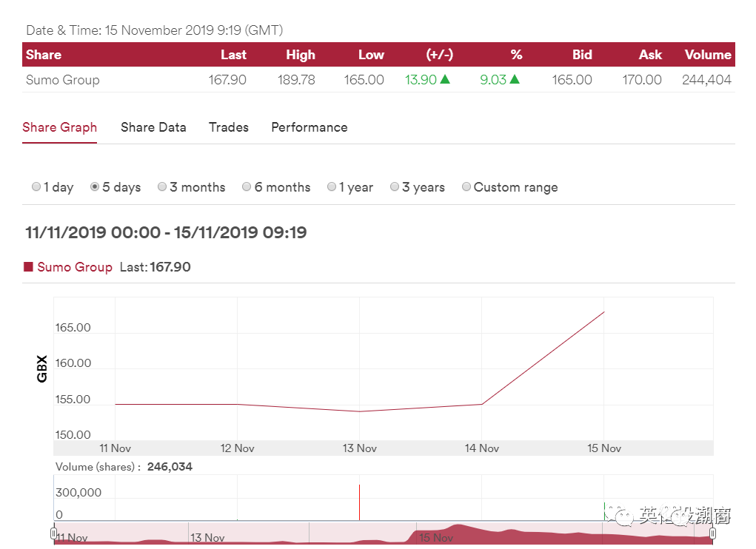Enable the Custom range option

click(x=466, y=186)
